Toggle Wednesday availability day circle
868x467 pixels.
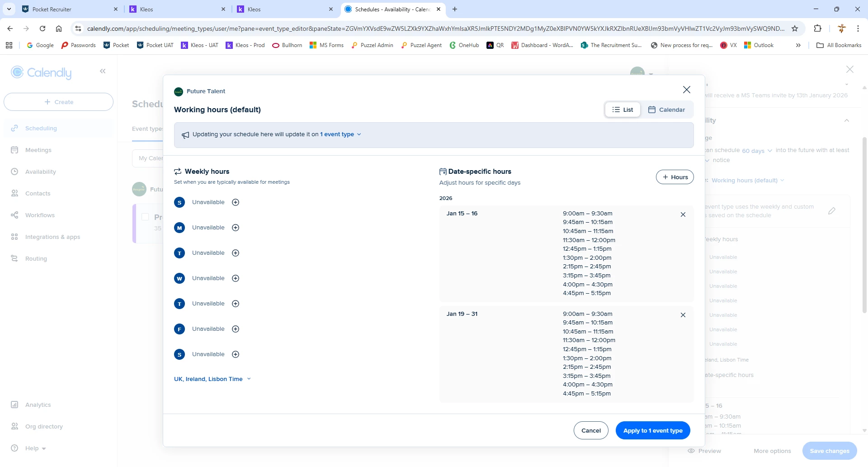(x=179, y=278)
